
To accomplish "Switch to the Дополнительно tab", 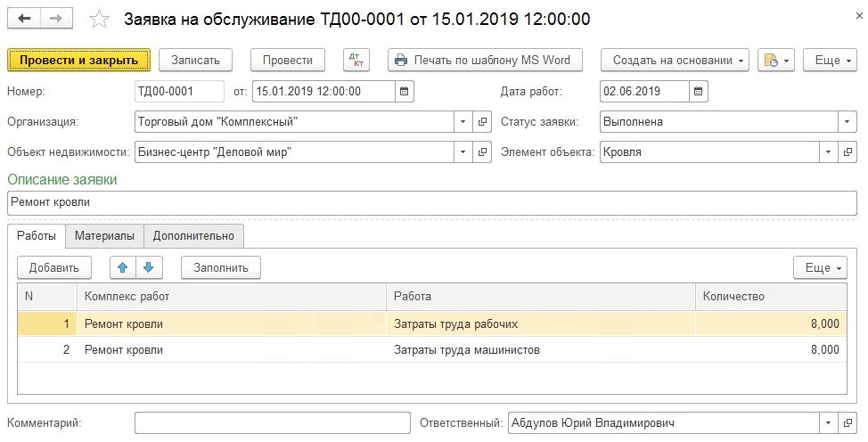I will pos(193,236).
